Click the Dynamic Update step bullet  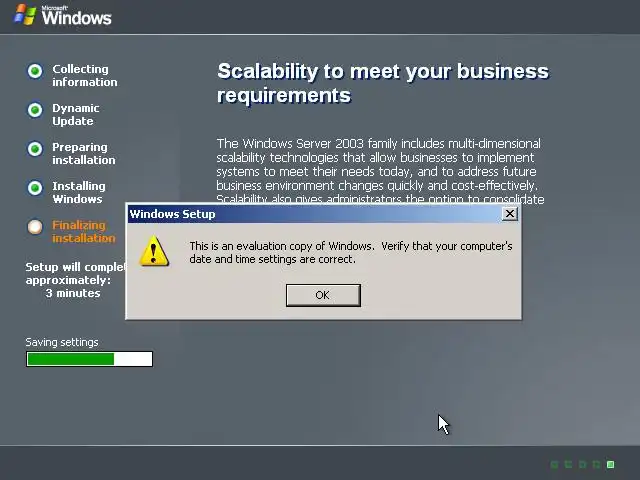pyautogui.click(x=35, y=110)
